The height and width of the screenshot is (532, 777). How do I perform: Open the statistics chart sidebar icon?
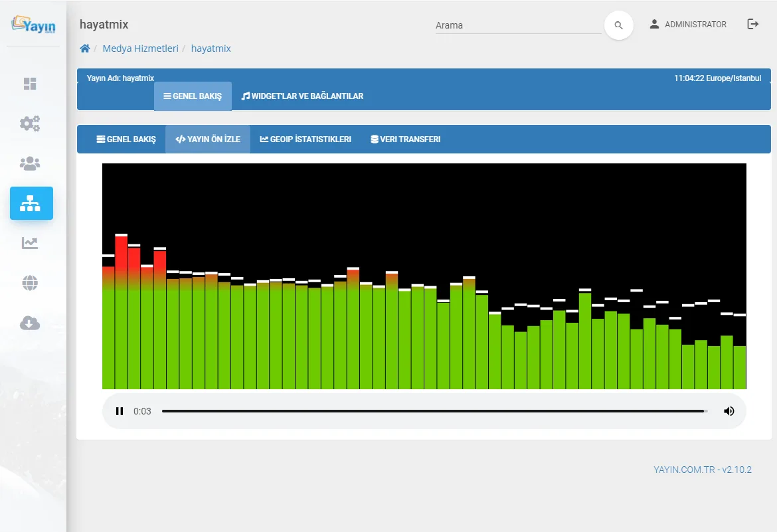pyautogui.click(x=30, y=243)
